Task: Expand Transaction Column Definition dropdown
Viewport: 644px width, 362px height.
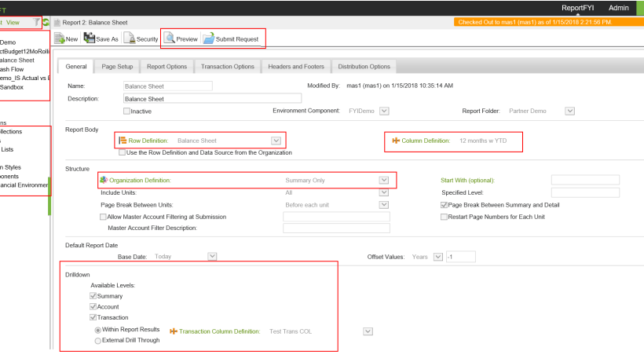Action: click(368, 331)
